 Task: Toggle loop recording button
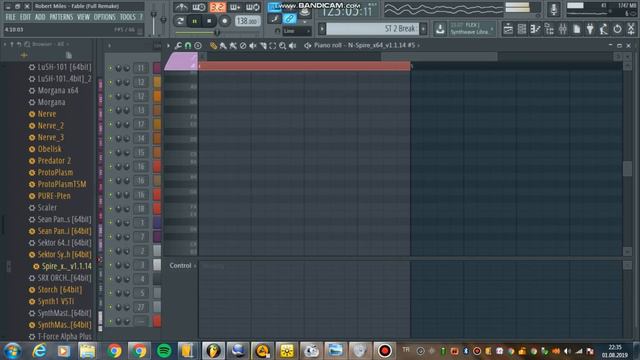click(x=253, y=7)
